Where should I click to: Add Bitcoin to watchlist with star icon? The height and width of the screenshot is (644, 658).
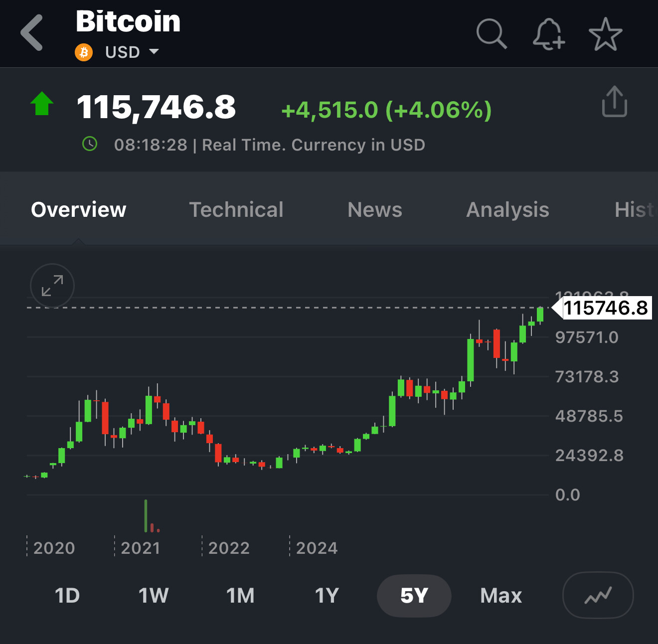[605, 34]
